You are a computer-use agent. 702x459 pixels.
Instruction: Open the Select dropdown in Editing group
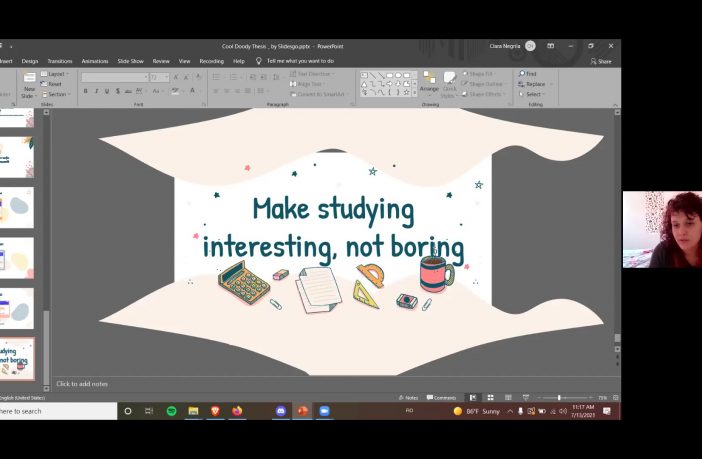click(531, 94)
